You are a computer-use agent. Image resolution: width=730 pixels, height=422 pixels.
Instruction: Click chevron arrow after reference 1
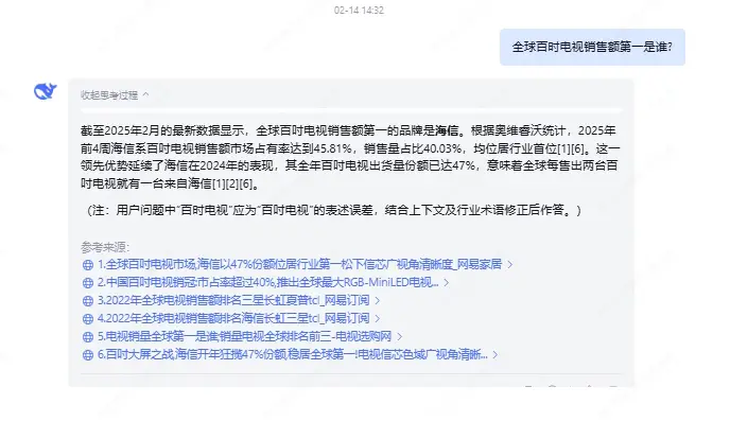(x=510, y=265)
